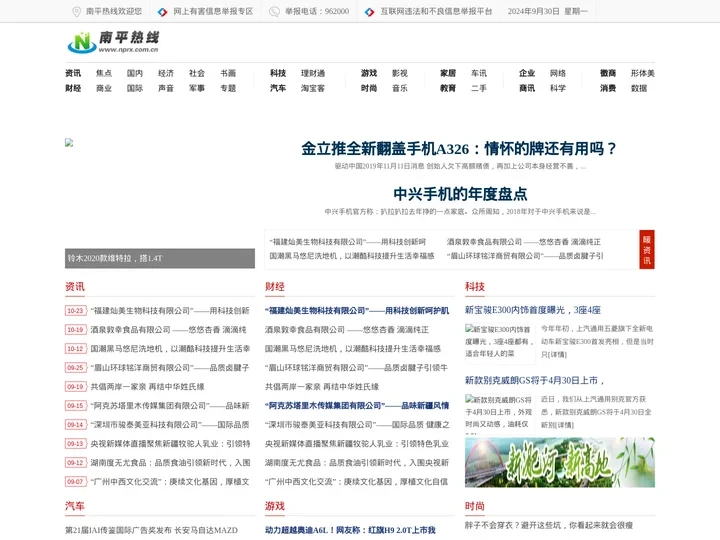Open the 汽车 section heading

tap(75, 506)
